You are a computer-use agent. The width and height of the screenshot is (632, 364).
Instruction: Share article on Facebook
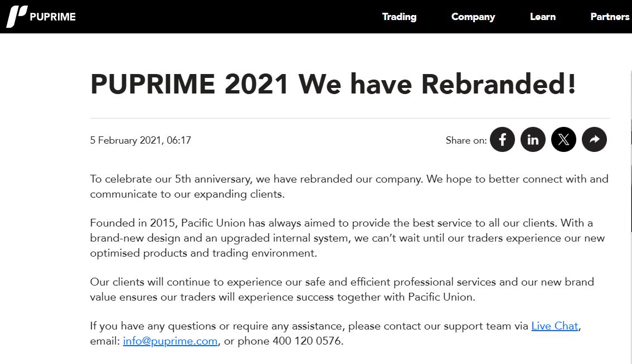click(x=502, y=140)
